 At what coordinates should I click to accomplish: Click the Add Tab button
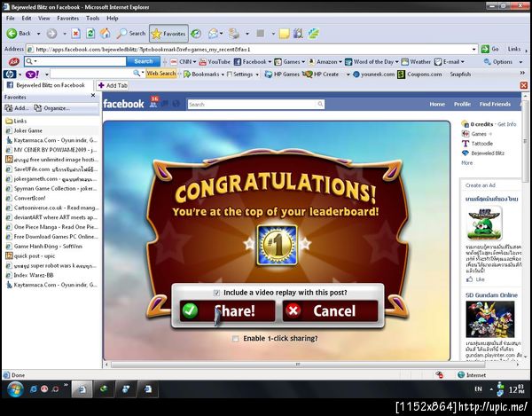(113, 85)
